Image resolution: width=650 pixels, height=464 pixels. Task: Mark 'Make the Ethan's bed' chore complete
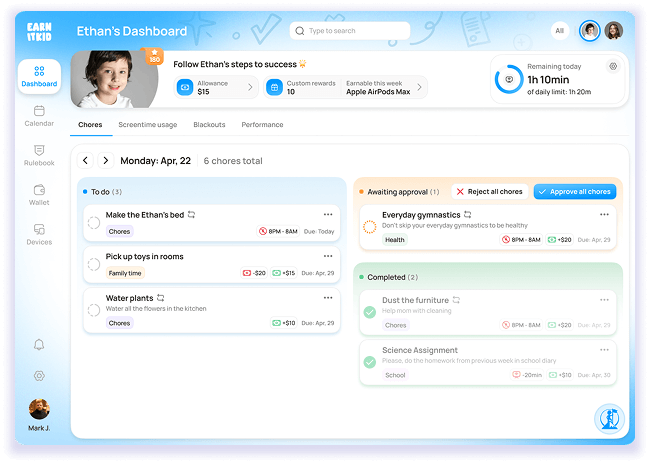coord(94,223)
